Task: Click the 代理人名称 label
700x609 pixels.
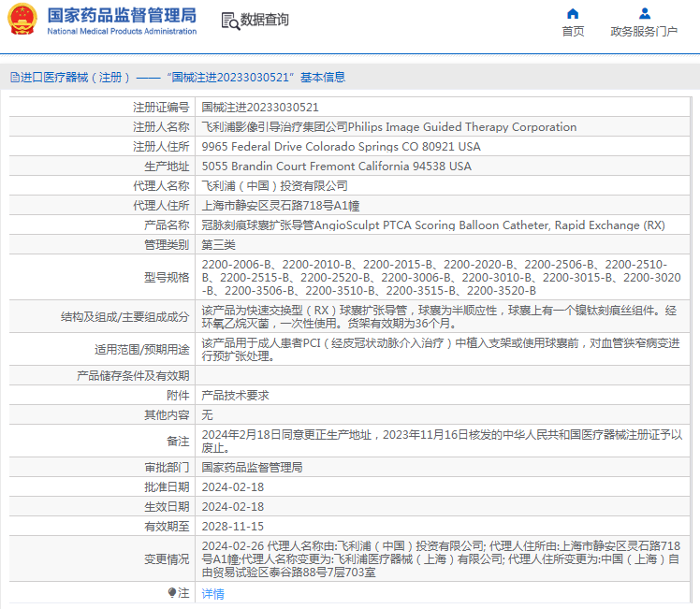Action: click(x=161, y=185)
